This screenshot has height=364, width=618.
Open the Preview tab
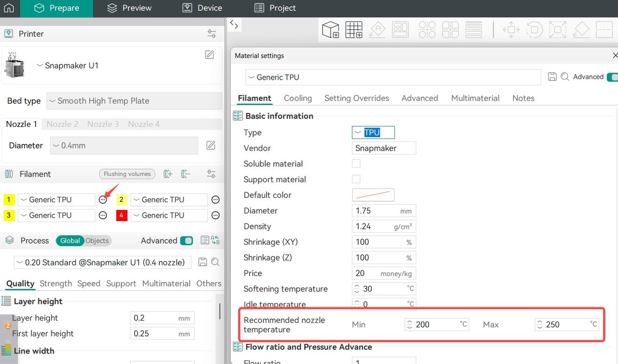pos(129,8)
